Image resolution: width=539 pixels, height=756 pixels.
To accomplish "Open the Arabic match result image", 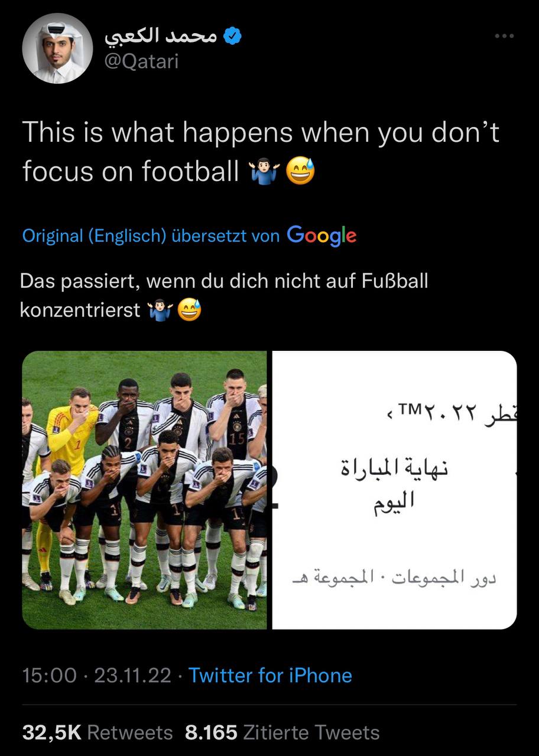I will [x=394, y=490].
